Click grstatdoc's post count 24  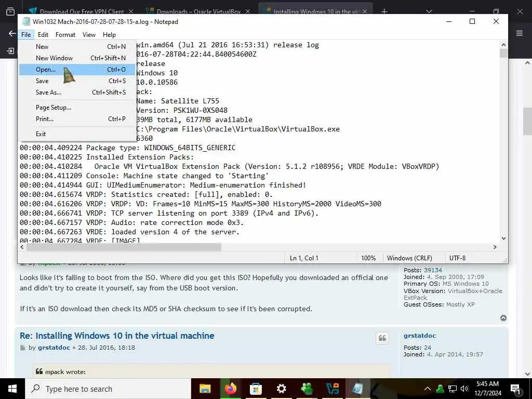pos(428,348)
